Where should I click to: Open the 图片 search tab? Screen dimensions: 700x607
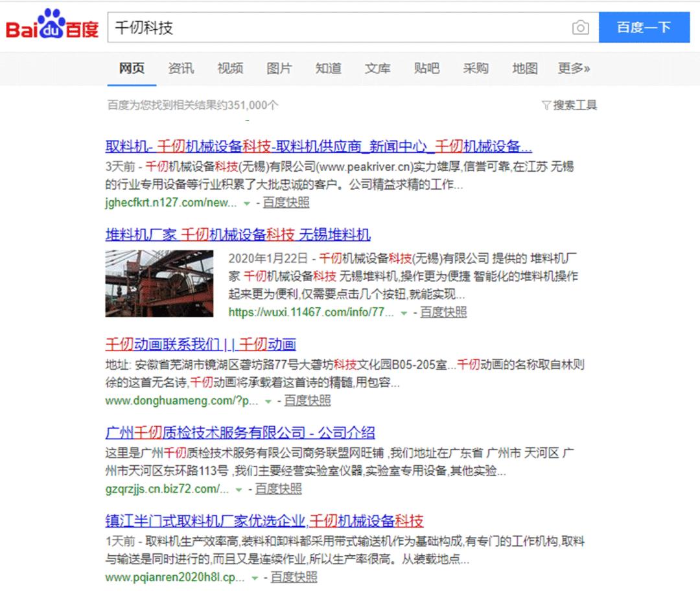pyautogui.click(x=279, y=68)
